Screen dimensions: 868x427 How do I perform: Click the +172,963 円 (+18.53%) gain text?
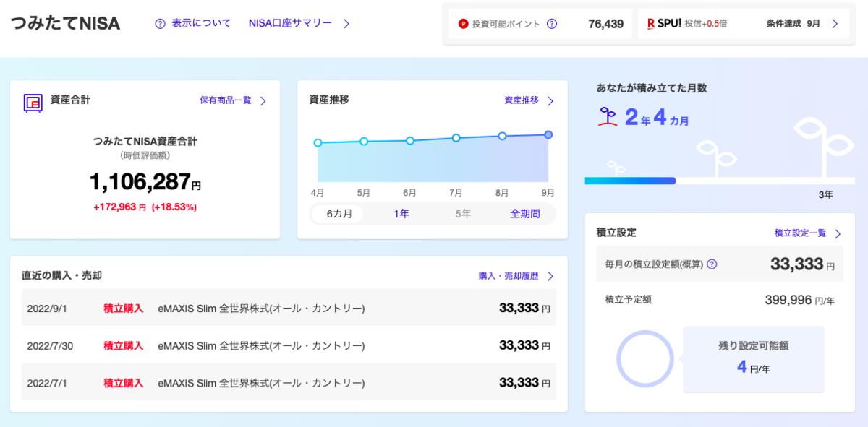pyautogui.click(x=145, y=207)
